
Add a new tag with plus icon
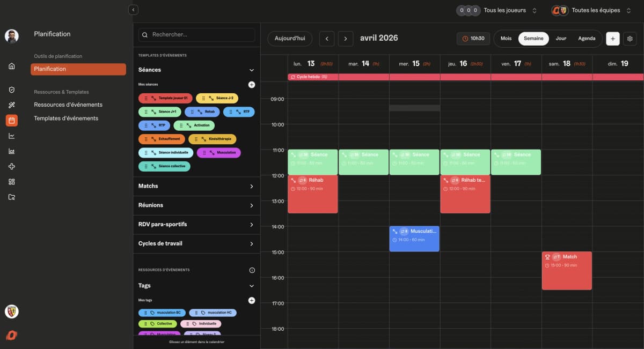tap(252, 301)
